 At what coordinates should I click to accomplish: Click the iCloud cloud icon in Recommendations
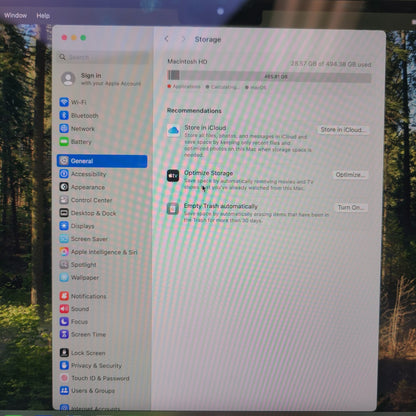[173, 130]
